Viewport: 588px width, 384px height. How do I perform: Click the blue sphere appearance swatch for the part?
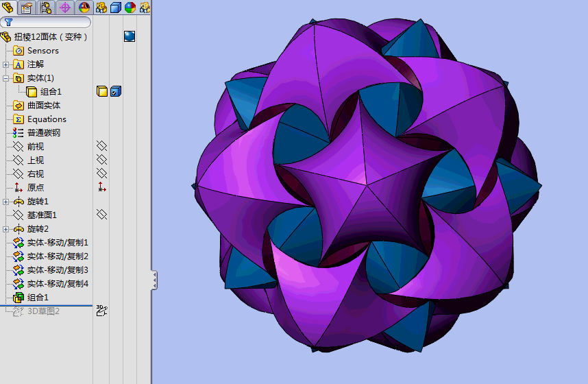coord(130,36)
